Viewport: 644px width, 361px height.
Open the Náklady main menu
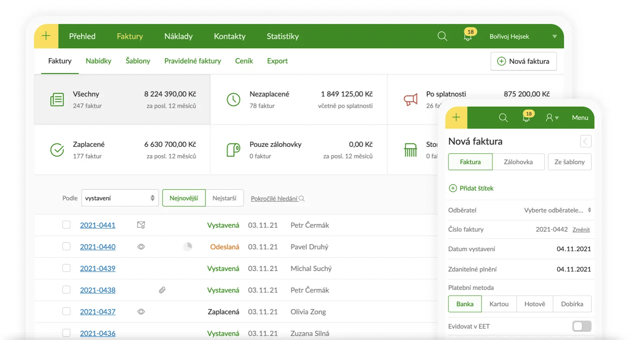(179, 36)
